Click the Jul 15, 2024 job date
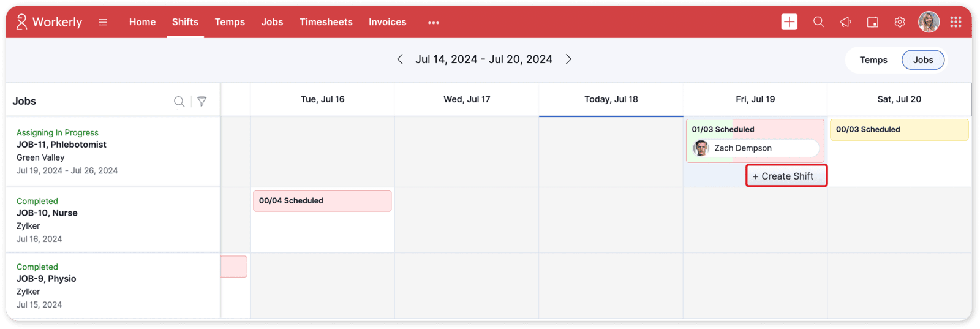This screenshot has height=329, width=980. pos(39,305)
